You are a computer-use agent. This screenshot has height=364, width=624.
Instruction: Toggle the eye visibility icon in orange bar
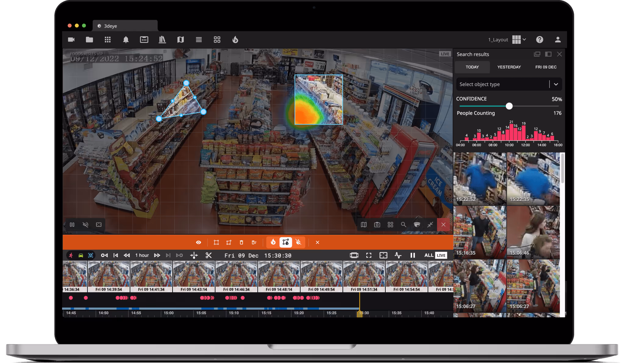(199, 242)
